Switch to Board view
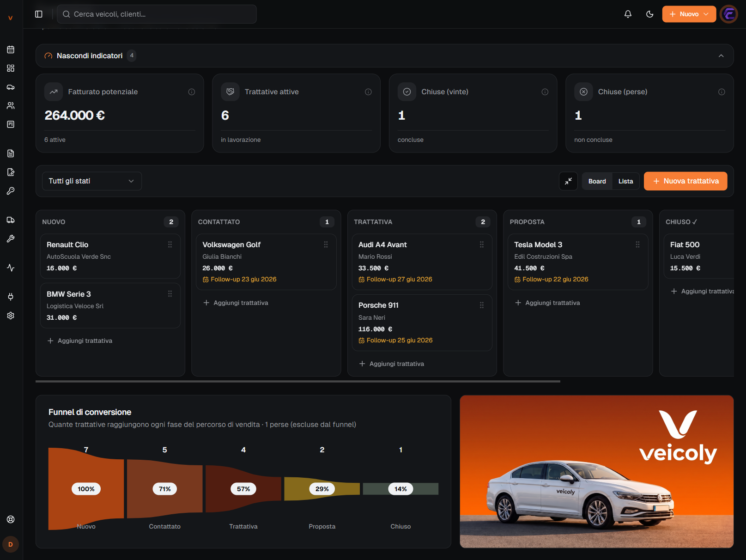 click(597, 181)
